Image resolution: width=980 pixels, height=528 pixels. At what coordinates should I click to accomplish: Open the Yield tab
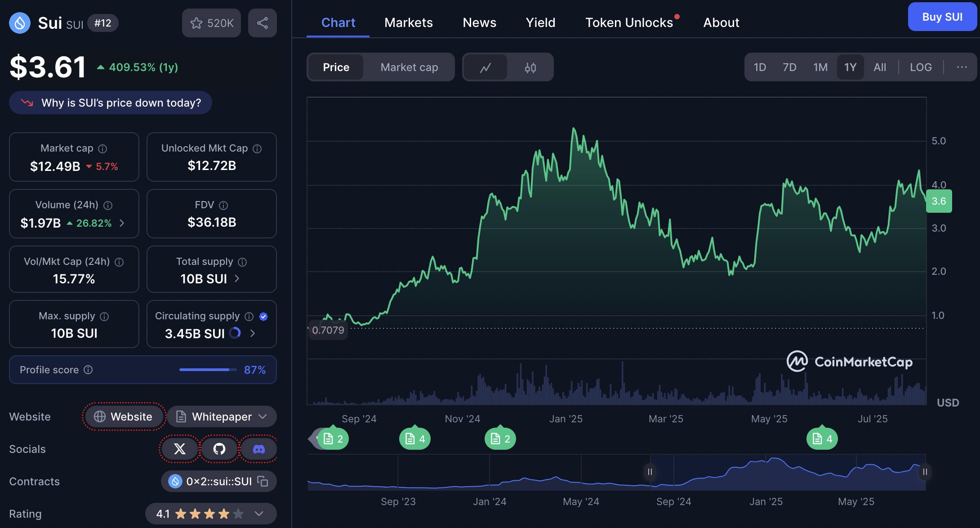pos(540,22)
